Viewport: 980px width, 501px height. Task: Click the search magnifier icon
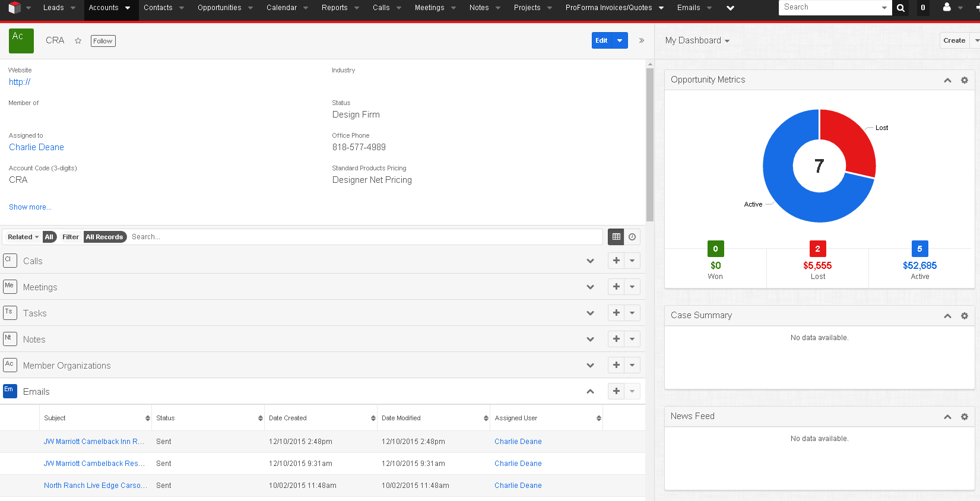900,8
